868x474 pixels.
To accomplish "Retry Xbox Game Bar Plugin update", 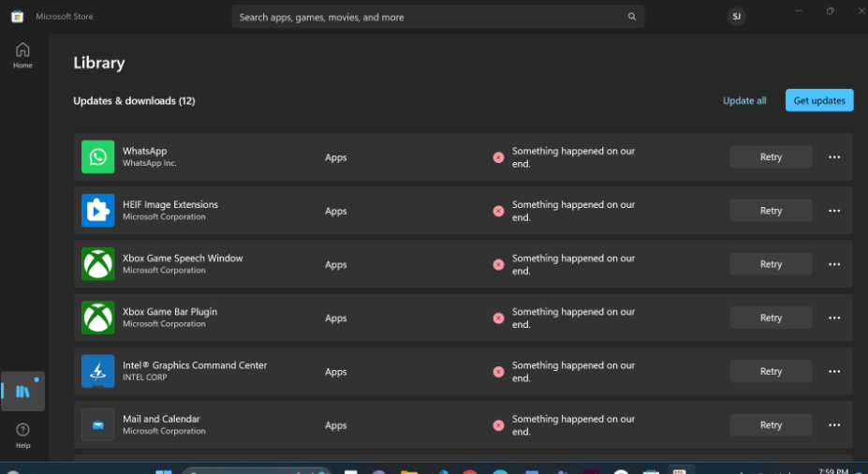I will (771, 318).
